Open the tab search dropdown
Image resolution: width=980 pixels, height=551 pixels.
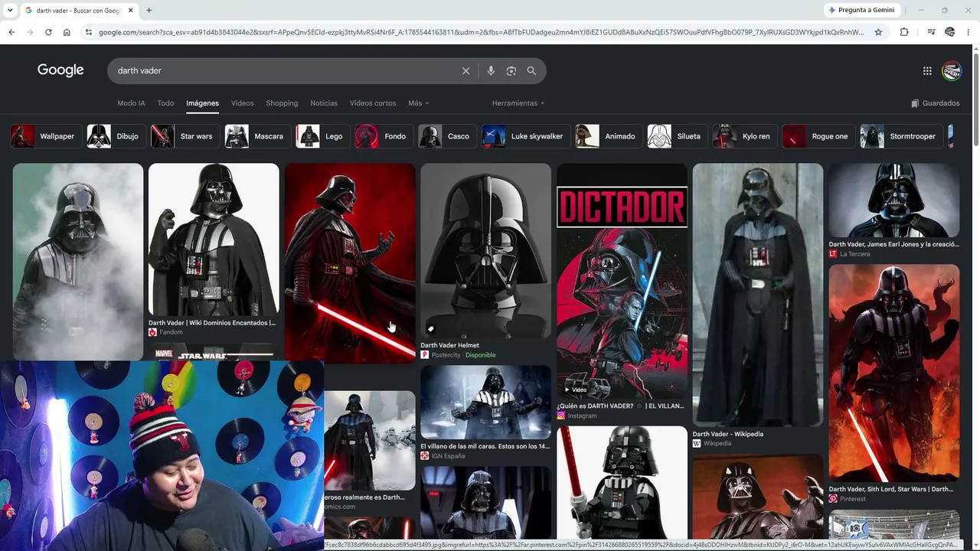click(x=10, y=11)
